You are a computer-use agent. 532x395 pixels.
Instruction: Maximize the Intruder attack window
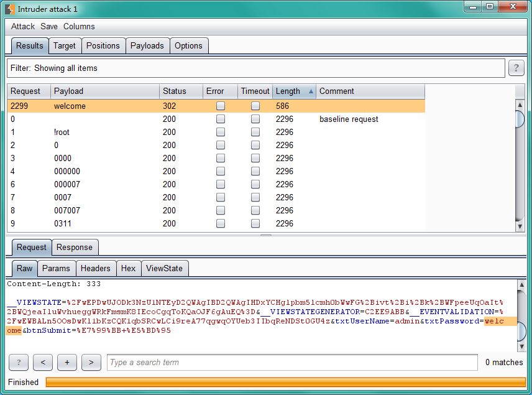(490, 6)
